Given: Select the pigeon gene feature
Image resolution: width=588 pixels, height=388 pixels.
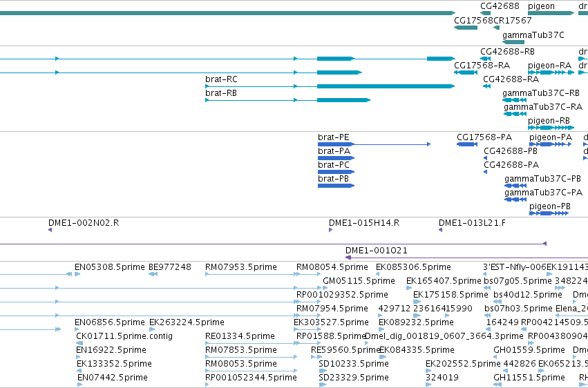Looking at the screenshot, I should click(551, 13).
